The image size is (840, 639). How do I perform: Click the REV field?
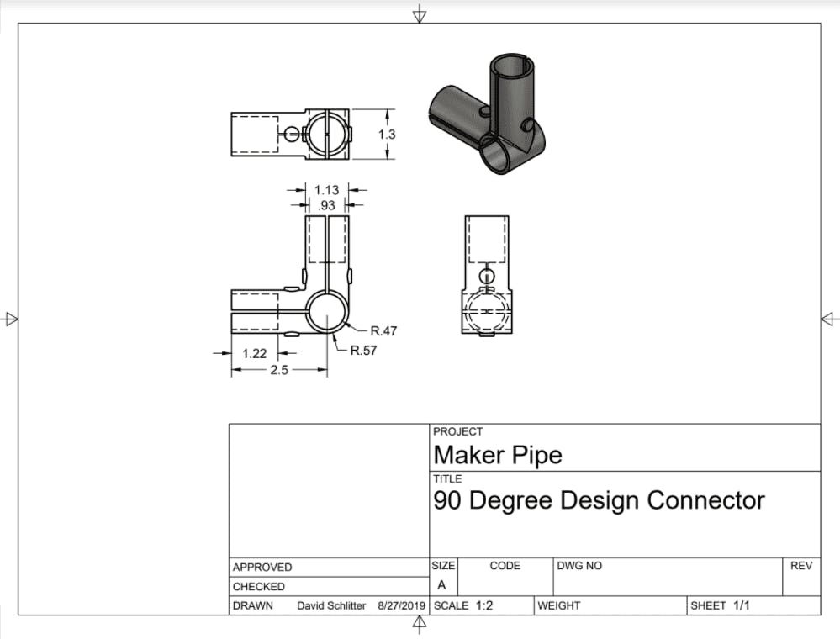pyautogui.click(x=801, y=577)
